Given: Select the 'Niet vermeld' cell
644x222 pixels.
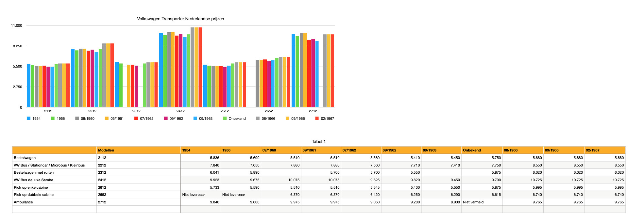Looking at the screenshot, I should (482, 202).
